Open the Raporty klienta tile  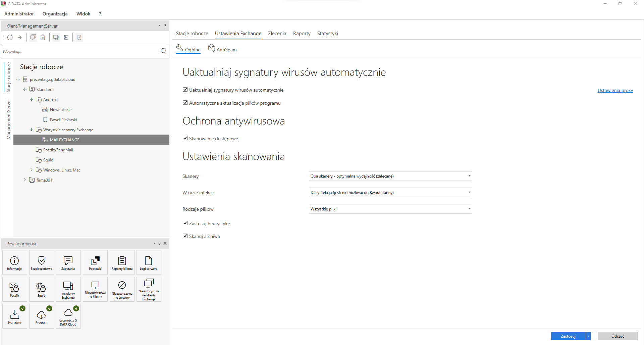click(x=122, y=262)
